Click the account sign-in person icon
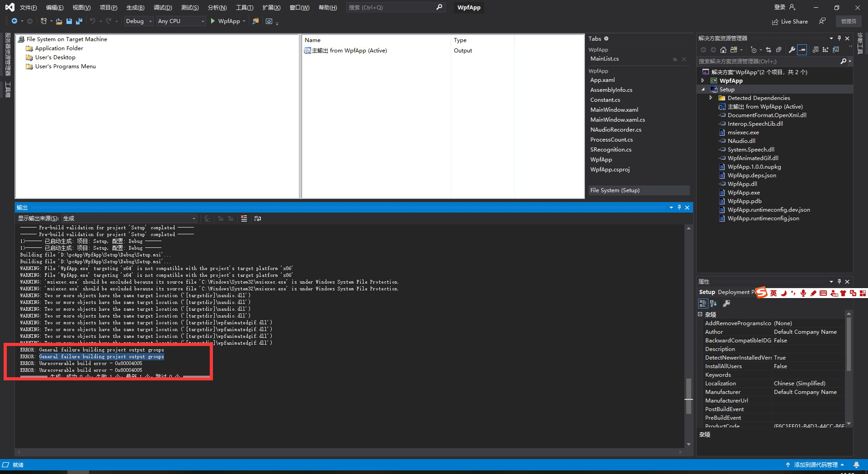 click(x=792, y=7)
